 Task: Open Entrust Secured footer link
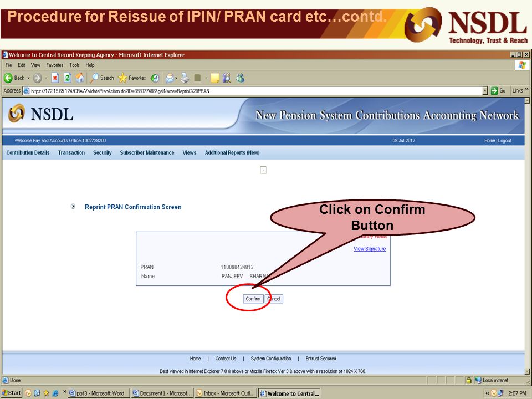321,359
